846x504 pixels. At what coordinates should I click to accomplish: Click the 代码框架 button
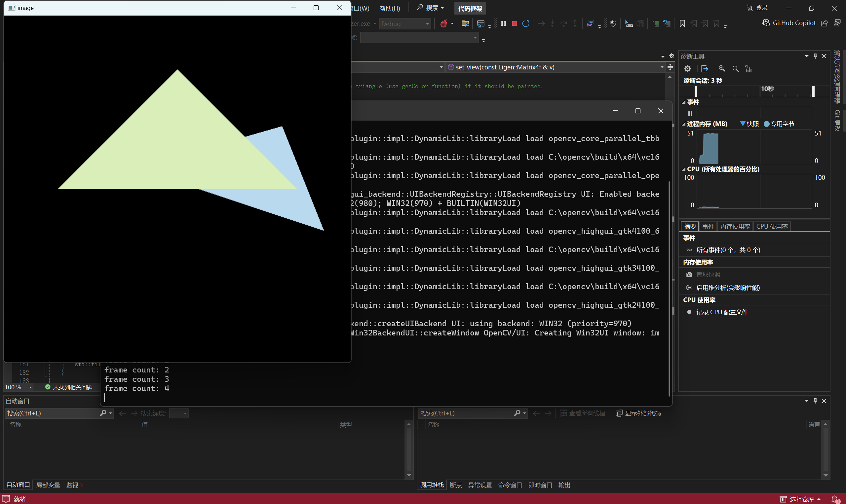coord(470,8)
